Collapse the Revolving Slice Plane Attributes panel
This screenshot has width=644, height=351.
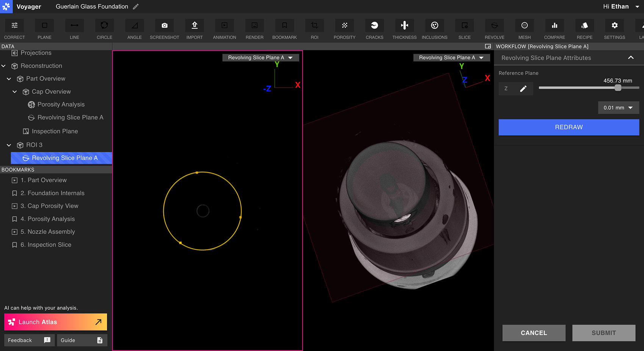click(x=631, y=58)
